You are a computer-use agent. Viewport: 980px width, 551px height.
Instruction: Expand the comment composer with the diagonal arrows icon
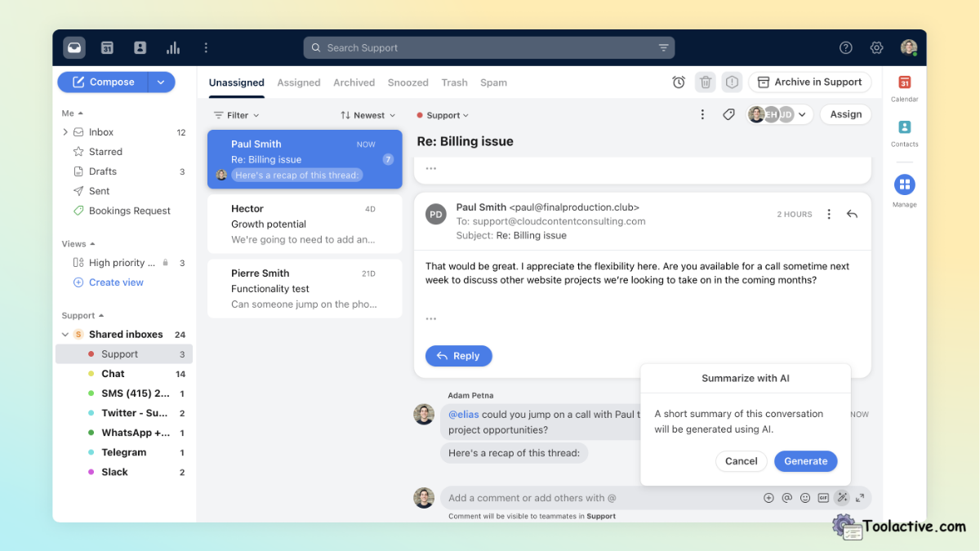tap(859, 497)
